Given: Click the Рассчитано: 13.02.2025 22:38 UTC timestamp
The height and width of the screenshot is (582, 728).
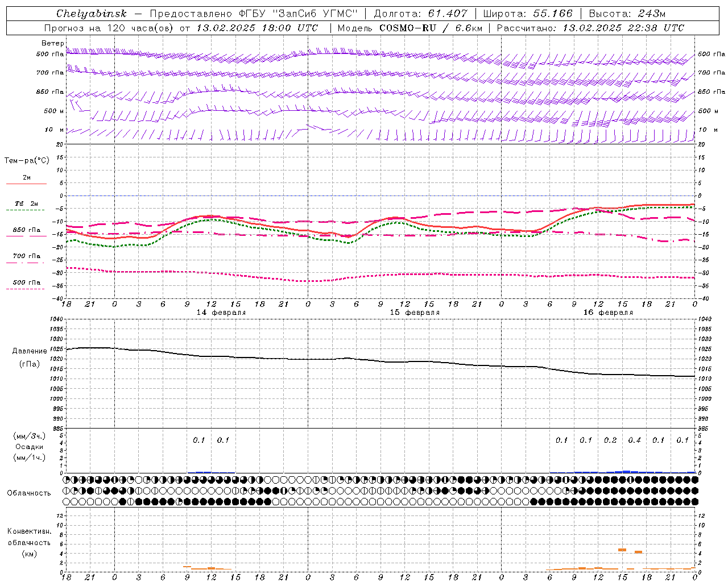Looking at the screenshot, I should pyautogui.click(x=590, y=28).
